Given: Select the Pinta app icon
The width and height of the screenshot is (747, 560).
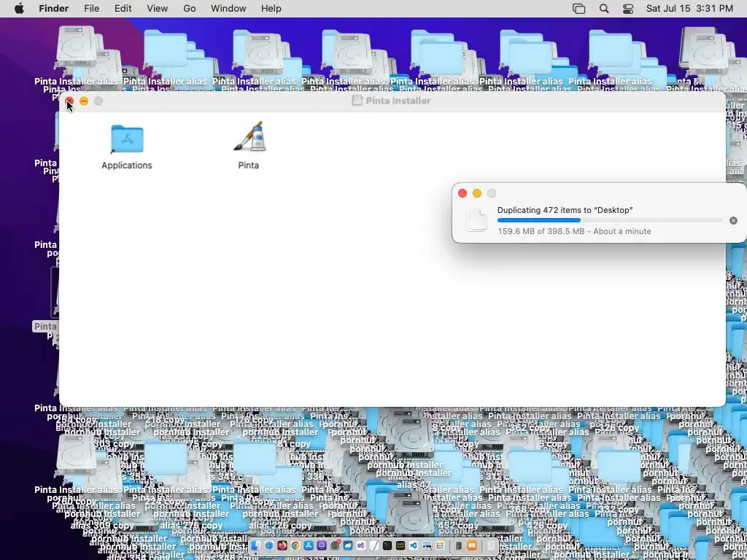Looking at the screenshot, I should pos(249,136).
